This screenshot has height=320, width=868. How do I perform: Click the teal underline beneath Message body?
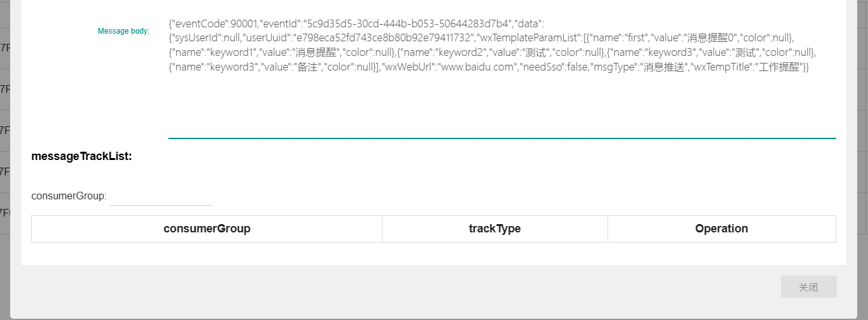pos(502,138)
